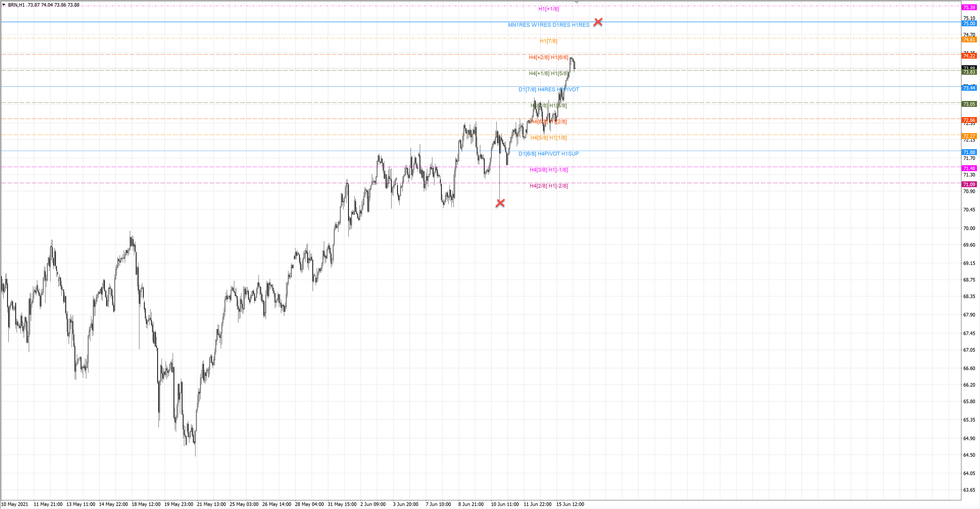
Task: Click the orange H1[7/8] label
Action: pyautogui.click(x=548, y=41)
